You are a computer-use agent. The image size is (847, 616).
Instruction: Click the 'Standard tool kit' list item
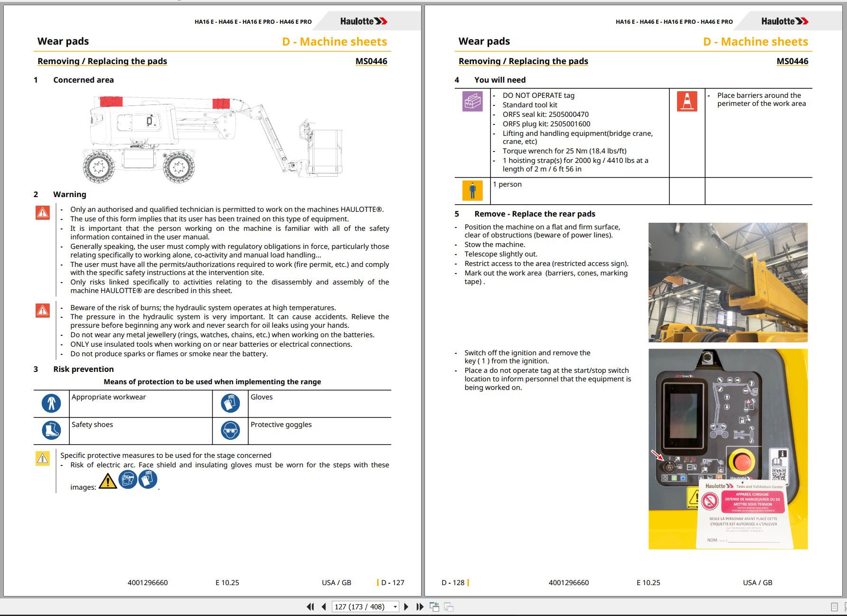point(530,105)
